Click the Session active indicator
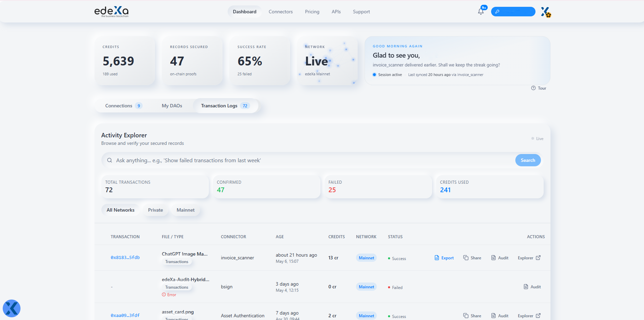 387,75
